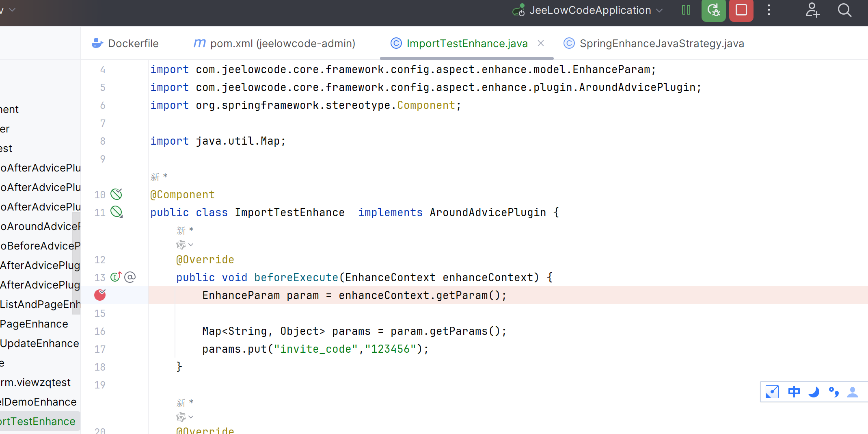Click the implements method gutter icon on line 13
Viewport: 868px width, 434px height.
pos(116,277)
